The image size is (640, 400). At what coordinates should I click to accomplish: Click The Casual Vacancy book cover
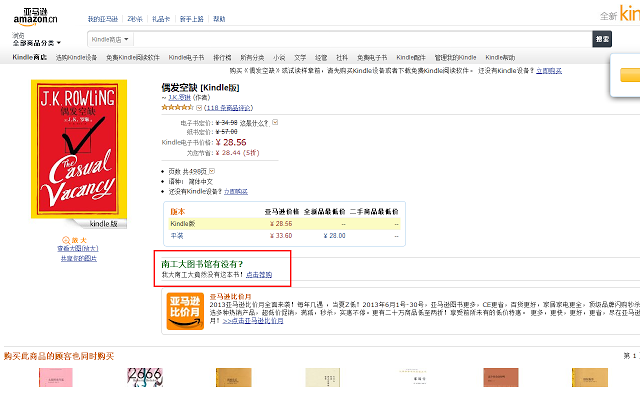[79, 149]
